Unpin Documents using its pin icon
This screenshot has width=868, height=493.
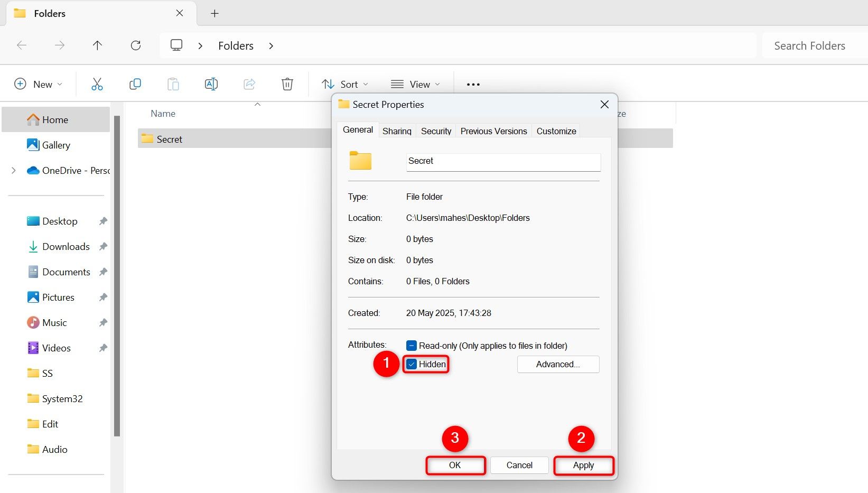point(103,272)
